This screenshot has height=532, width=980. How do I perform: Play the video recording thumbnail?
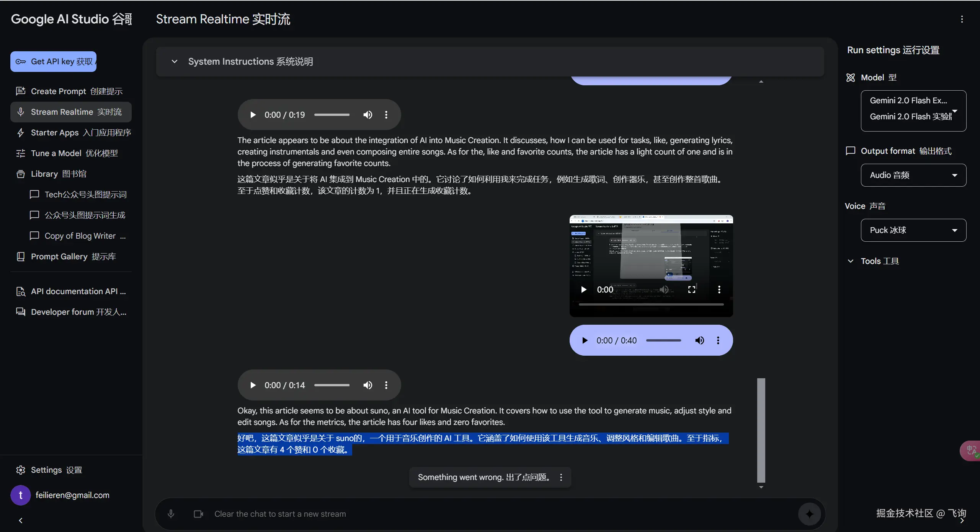583,290
